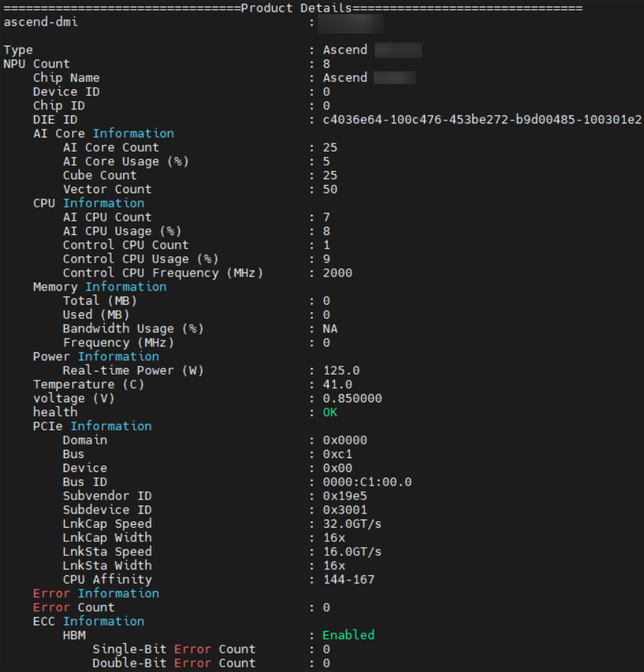Click the "Vector Count" label
Image resolution: width=644 pixels, height=672 pixels.
[x=107, y=189]
